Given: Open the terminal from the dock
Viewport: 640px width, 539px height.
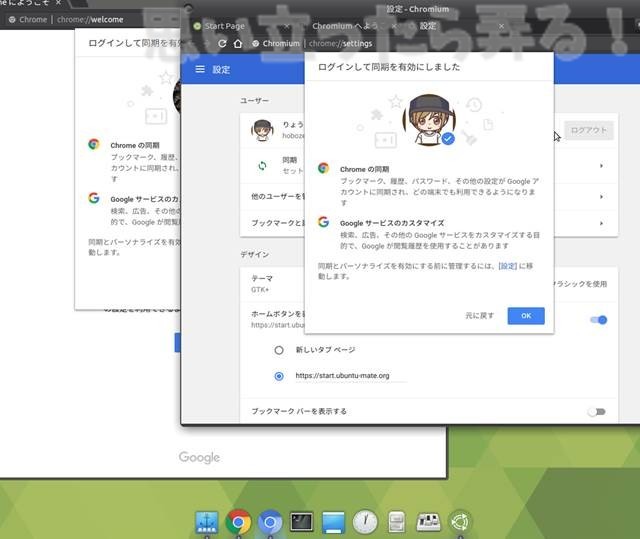Looking at the screenshot, I should 302,522.
